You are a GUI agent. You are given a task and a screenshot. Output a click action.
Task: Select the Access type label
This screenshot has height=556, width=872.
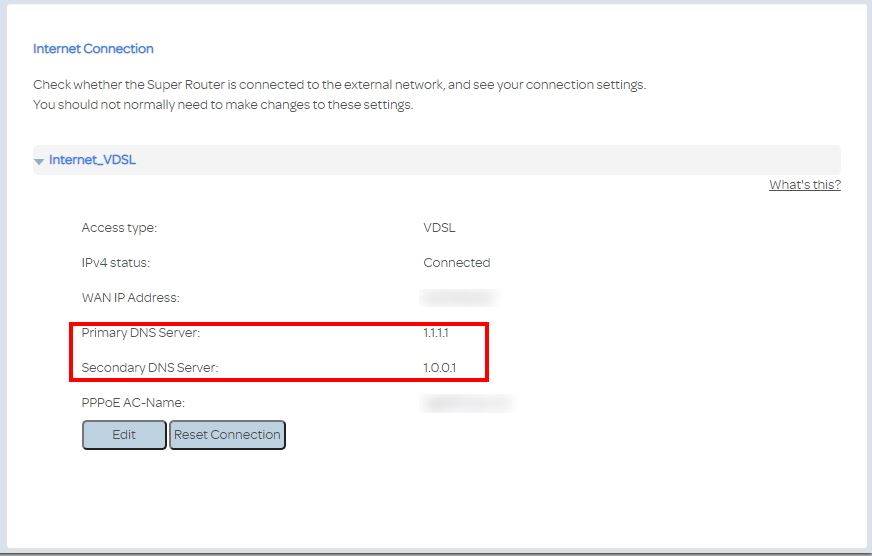[x=120, y=228]
